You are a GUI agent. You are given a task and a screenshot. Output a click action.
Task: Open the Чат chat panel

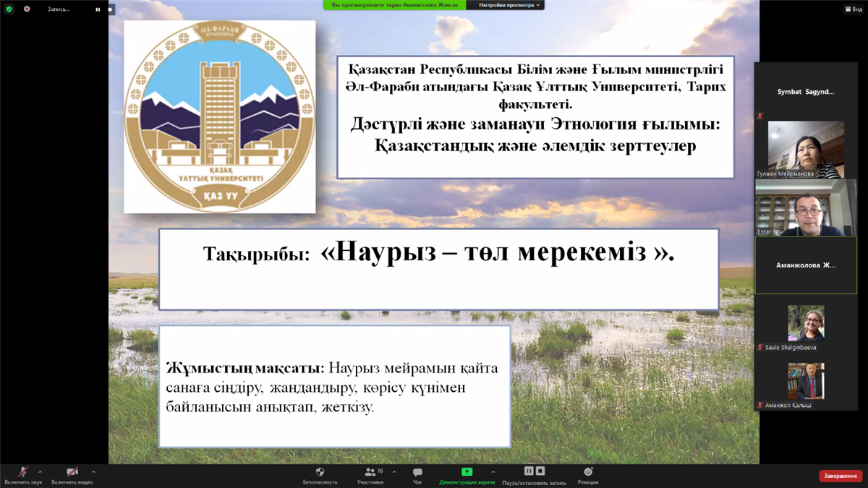tap(417, 472)
